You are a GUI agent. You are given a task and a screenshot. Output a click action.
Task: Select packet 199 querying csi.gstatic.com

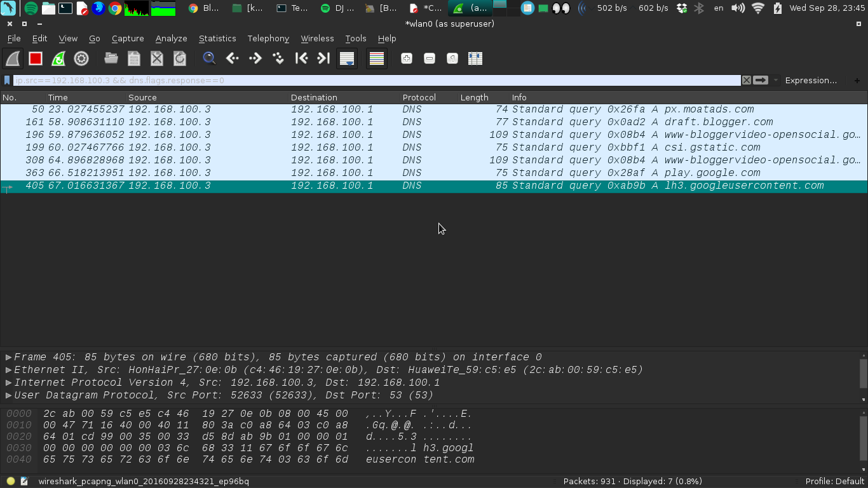[x=434, y=147]
